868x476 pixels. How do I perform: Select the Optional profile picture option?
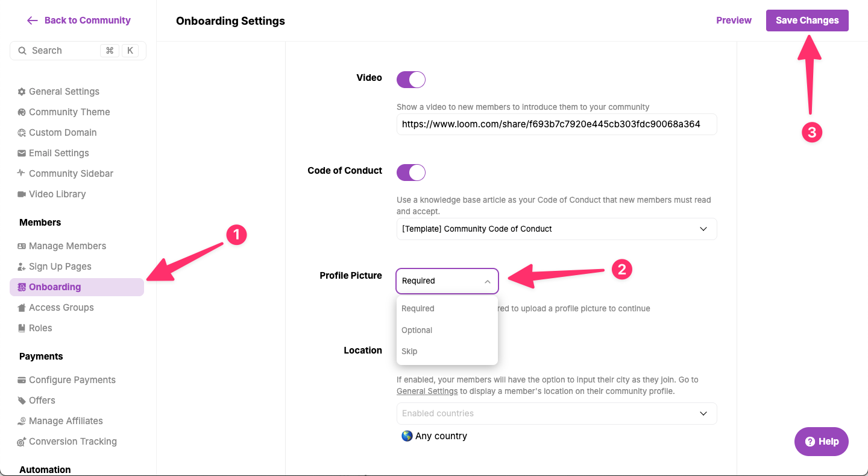[417, 330]
